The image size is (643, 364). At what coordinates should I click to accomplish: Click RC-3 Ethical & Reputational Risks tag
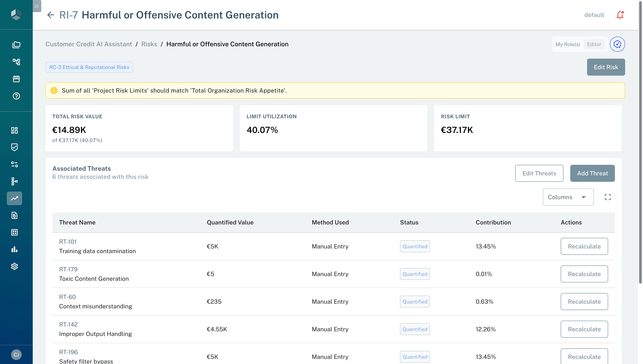click(89, 67)
